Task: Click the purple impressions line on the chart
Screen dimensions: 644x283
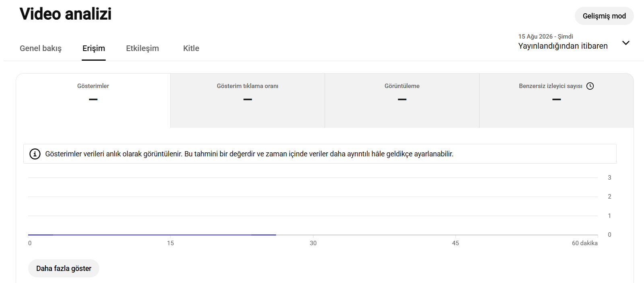Action: point(152,235)
